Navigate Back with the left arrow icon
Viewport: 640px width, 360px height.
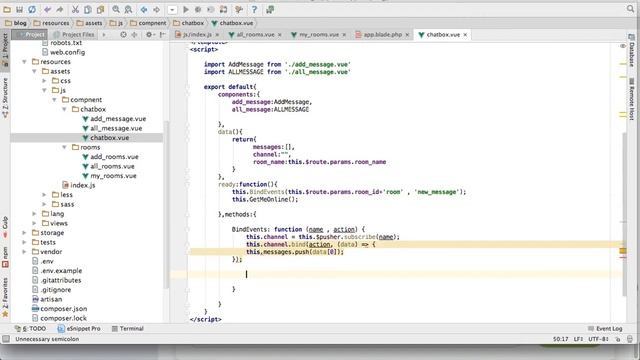144,9
